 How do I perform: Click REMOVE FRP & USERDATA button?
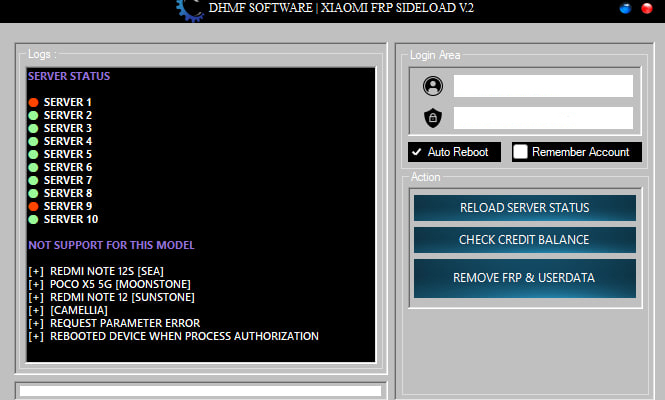(525, 278)
